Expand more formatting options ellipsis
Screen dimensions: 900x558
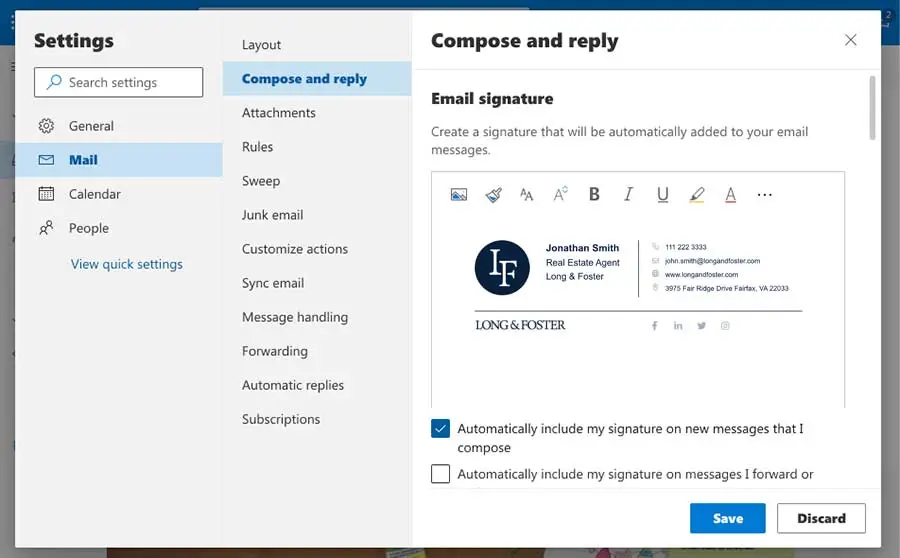coord(765,195)
